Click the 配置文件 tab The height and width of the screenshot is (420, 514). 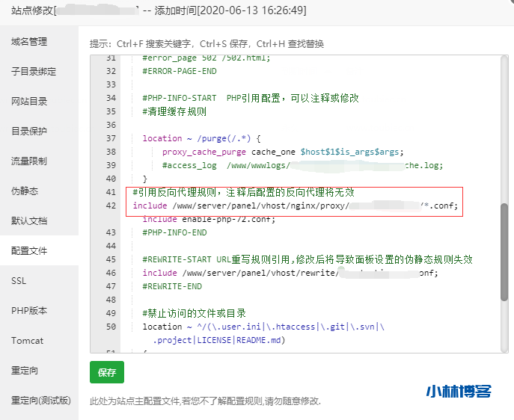coord(28,250)
